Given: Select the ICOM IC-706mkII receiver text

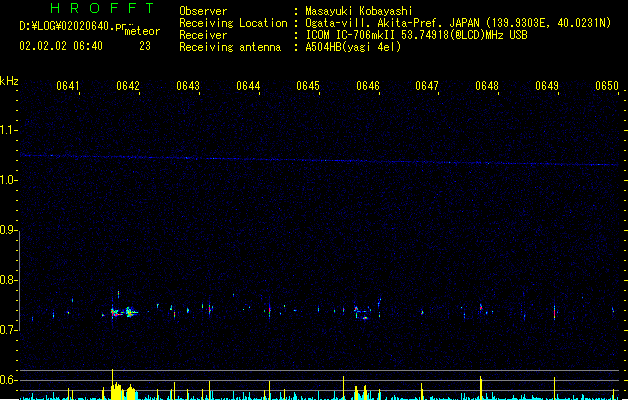Looking at the screenshot, I should coord(416,35).
